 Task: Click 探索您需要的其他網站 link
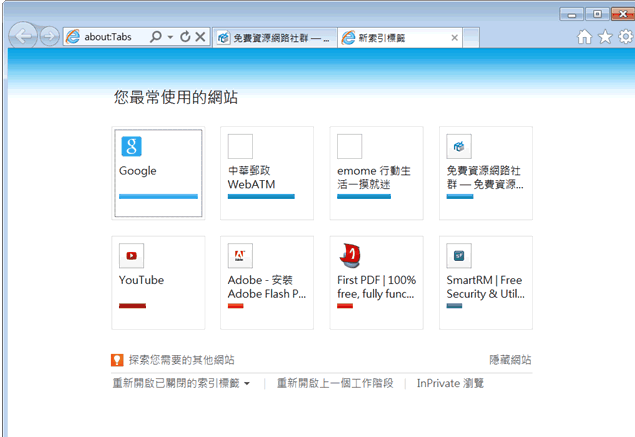181,360
